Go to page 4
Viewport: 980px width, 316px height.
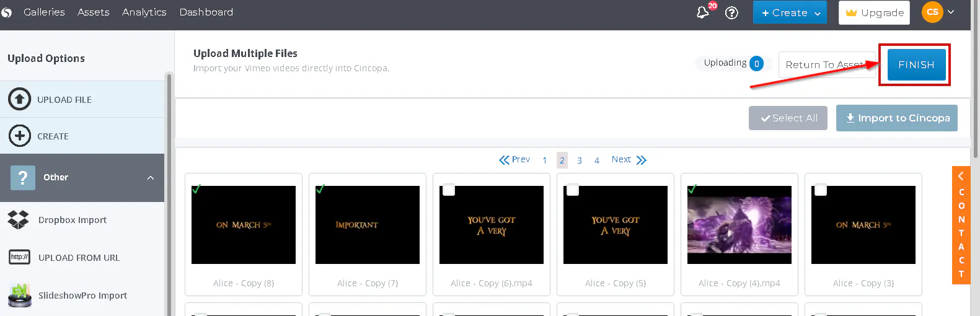point(597,160)
